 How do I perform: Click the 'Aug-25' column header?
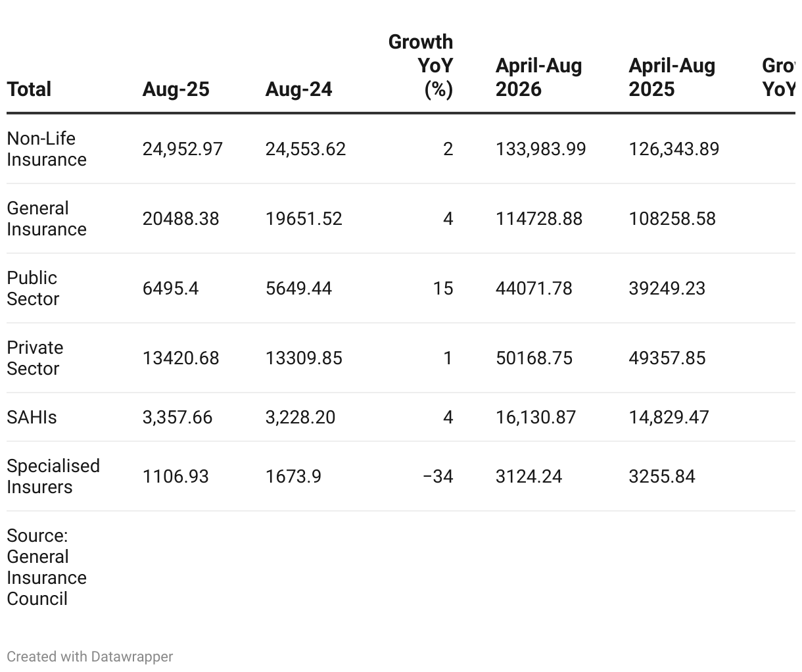(x=176, y=89)
